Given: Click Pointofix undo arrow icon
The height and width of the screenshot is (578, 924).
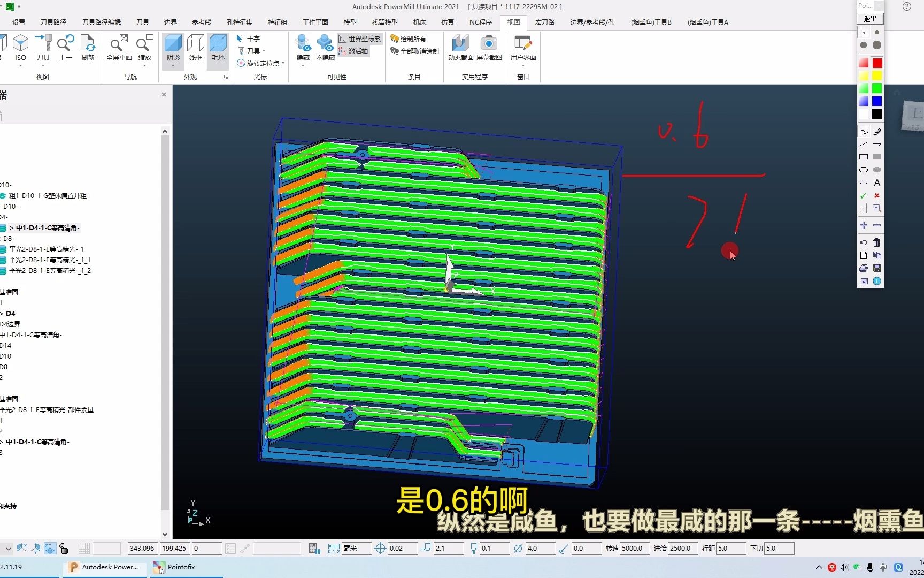Looking at the screenshot, I should point(864,242).
